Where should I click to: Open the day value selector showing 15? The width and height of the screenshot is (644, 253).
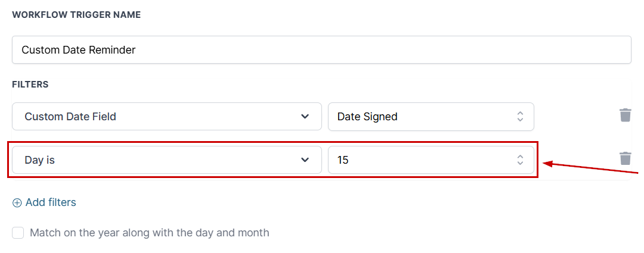[x=431, y=160]
